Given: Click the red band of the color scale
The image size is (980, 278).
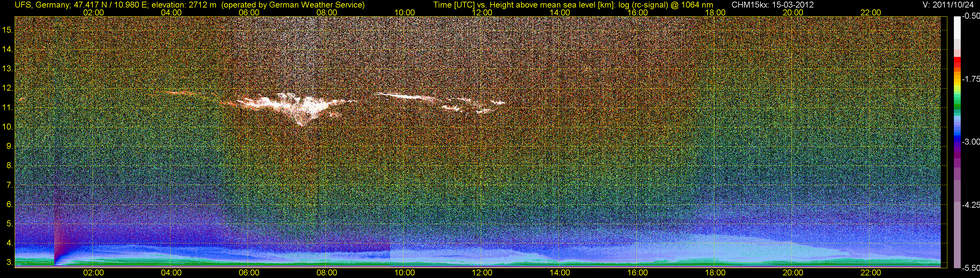Looking at the screenshot, I should (957, 62).
